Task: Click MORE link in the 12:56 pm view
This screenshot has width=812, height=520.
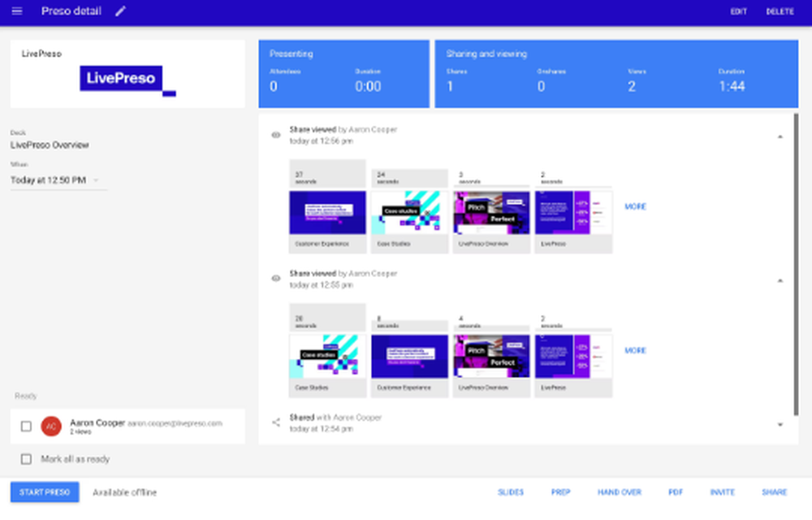Action: pyautogui.click(x=636, y=206)
